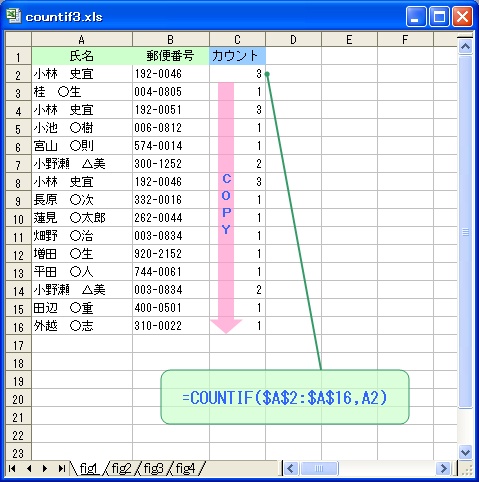Jump to the first sheet tab
479x482 pixels.
(12, 469)
